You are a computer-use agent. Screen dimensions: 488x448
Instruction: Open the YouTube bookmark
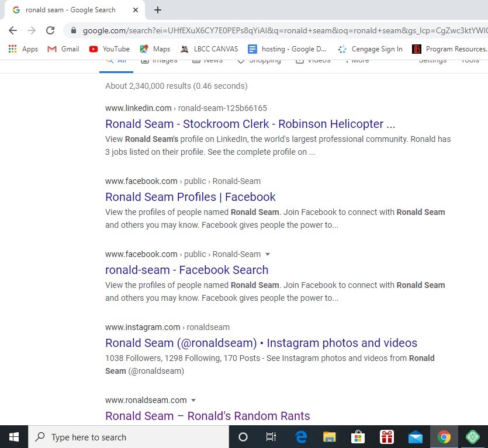pyautogui.click(x=109, y=49)
